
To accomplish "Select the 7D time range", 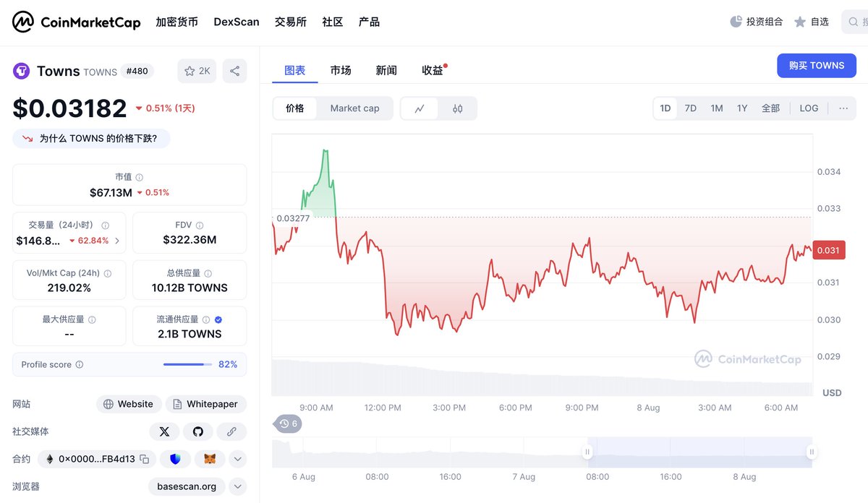I will [x=691, y=108].
